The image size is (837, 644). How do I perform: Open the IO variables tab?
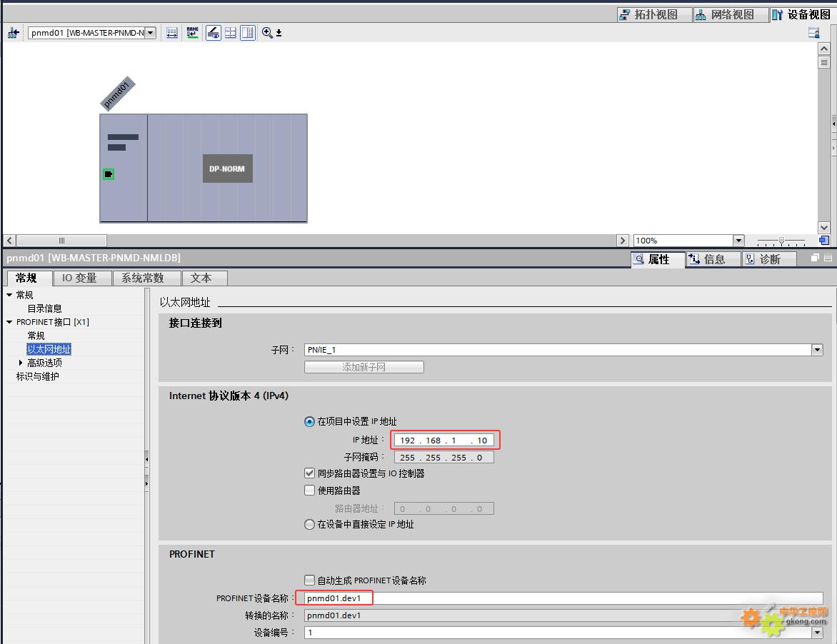point(79,278)
